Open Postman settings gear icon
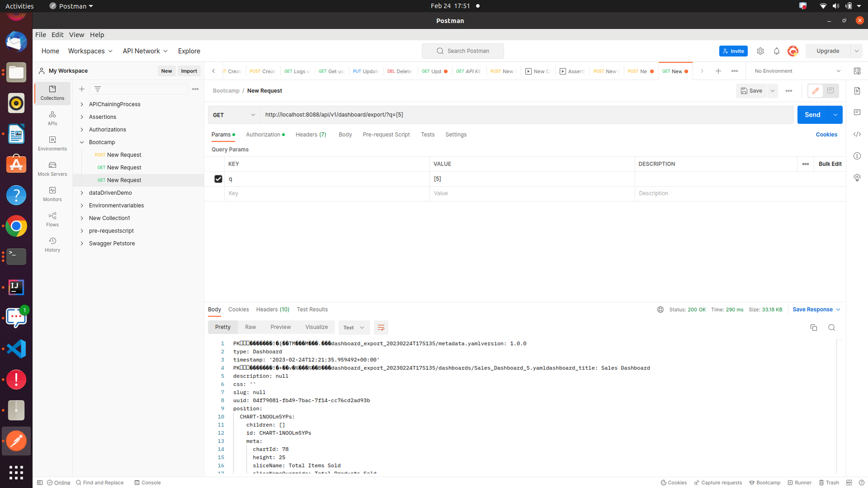The height and width of the screenshot is (488, 868). 760,51
